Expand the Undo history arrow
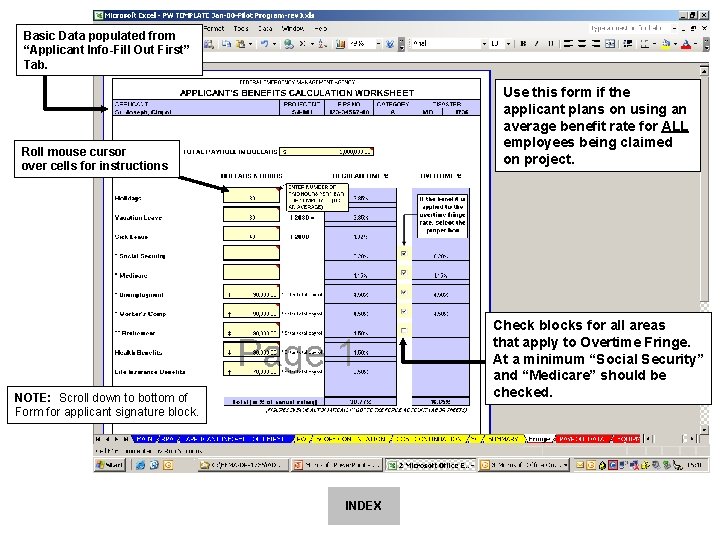This screenshot has height=540, width=720. click(274, 44)
